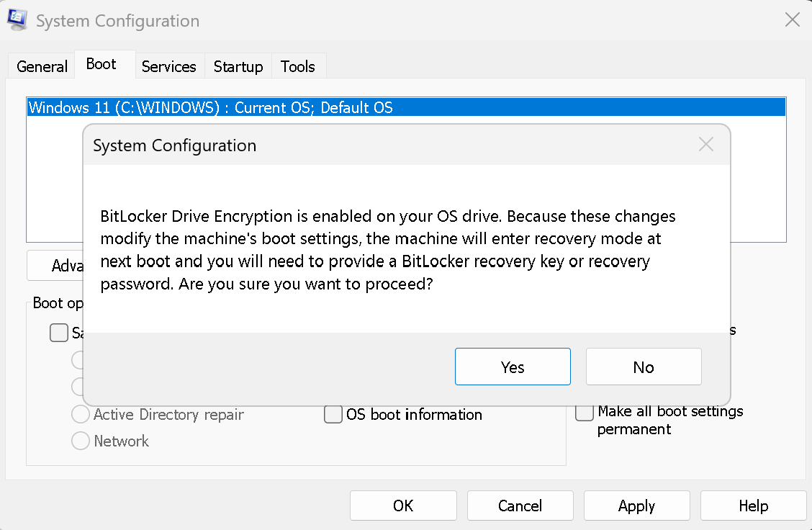812x530 pixels.
Task: Check Make all boot settings permanent
Action: (x=585, y=413)
